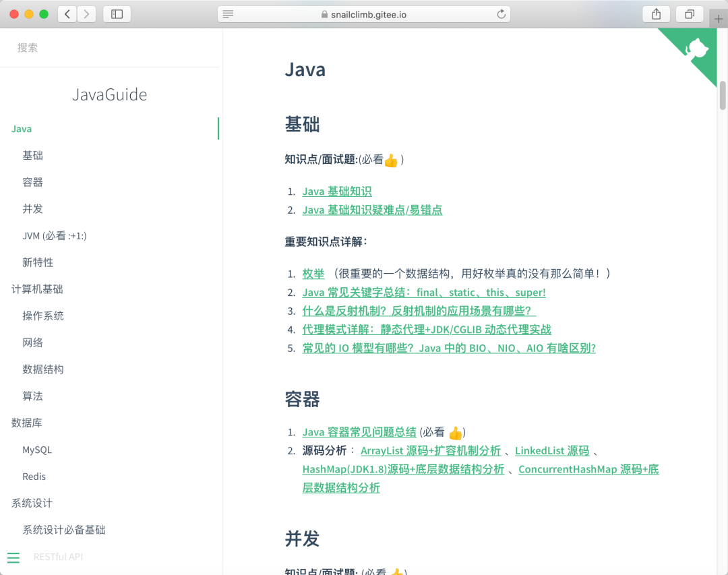Screen dimensions: 728x575
Task: Open Java 基础知识疑难点/易错点 link
Action: point(372,210)
